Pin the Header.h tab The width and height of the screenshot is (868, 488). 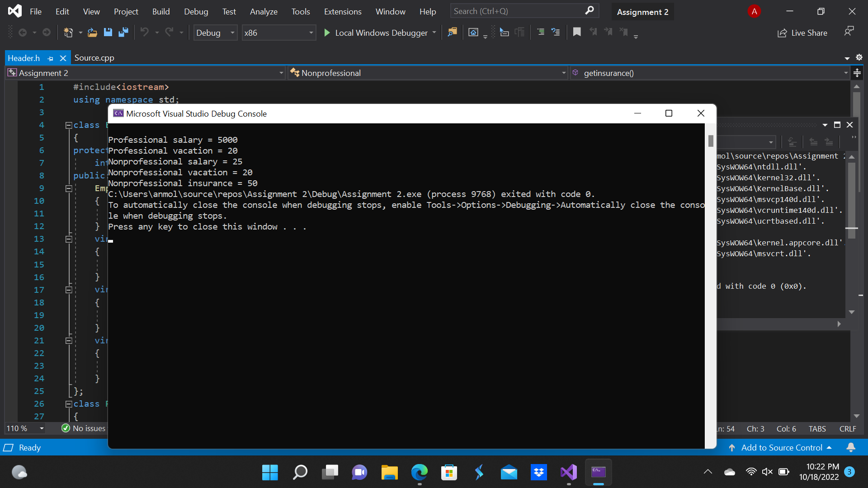tap(51, 58)
